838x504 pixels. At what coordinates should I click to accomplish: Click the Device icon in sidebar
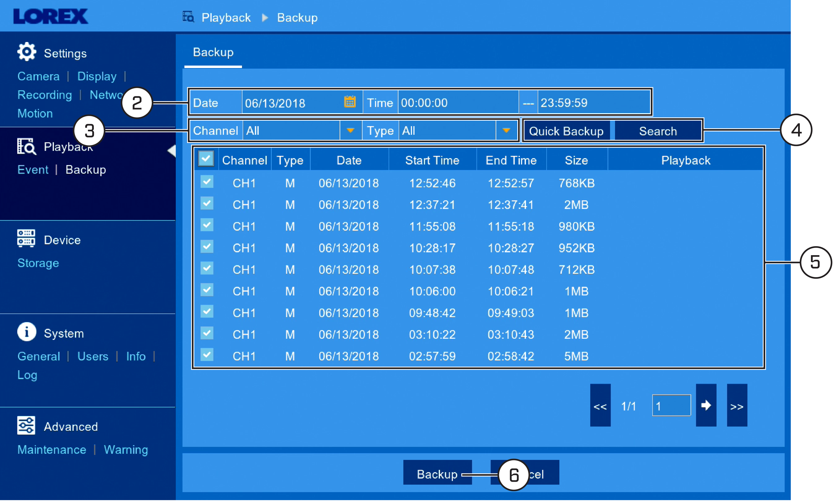[26, 238]
